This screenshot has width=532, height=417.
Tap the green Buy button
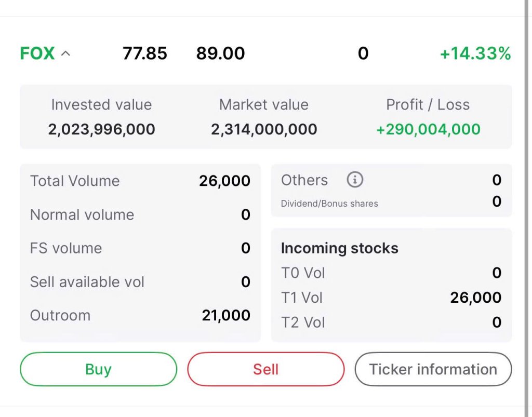coord(98,369)
